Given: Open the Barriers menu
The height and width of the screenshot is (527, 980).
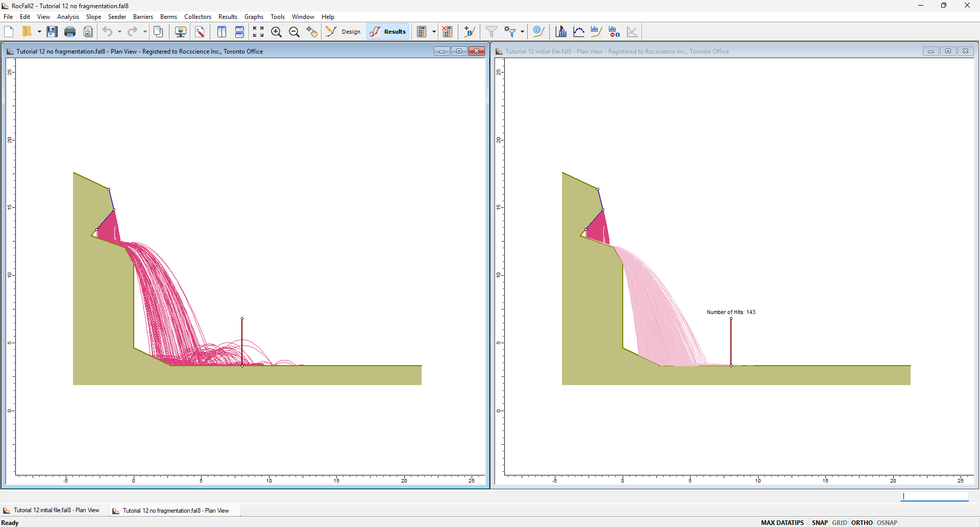Looking at the screenshot, I should [143, 17].
